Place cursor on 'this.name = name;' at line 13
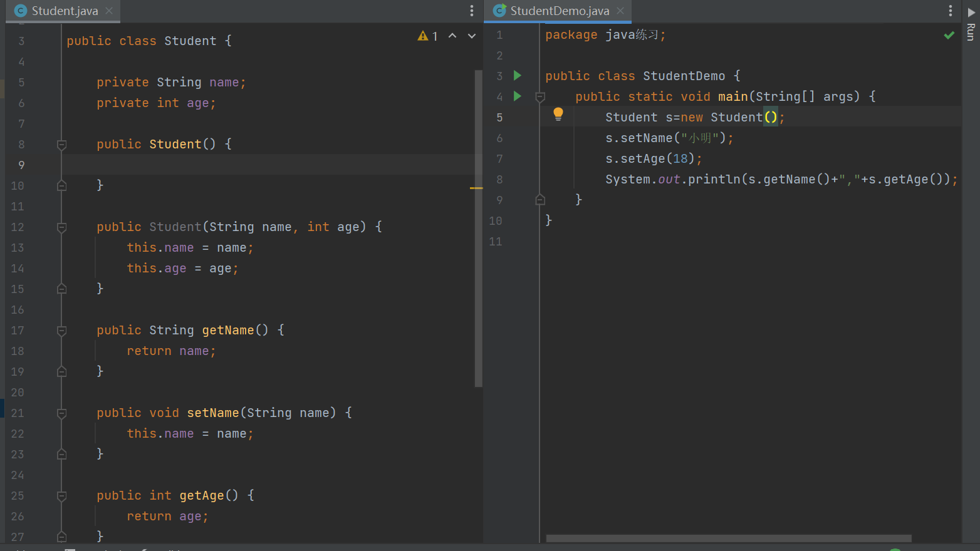This screenshot has height=551, width=980. (x=190, y=247)
